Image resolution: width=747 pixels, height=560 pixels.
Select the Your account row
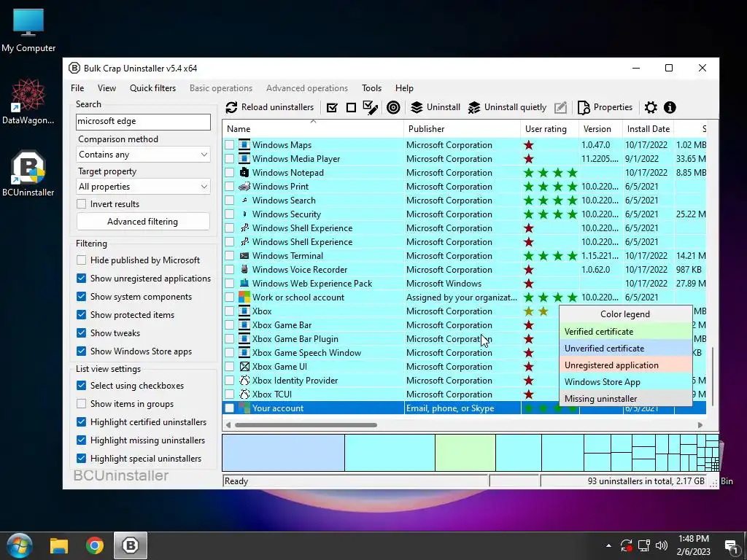click(464, 408)
